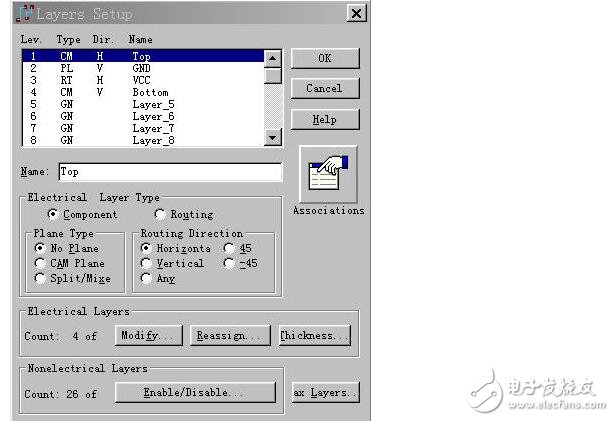Select the Component layer type radio button
The image size is (614, 421).
[x=53, y=215]
